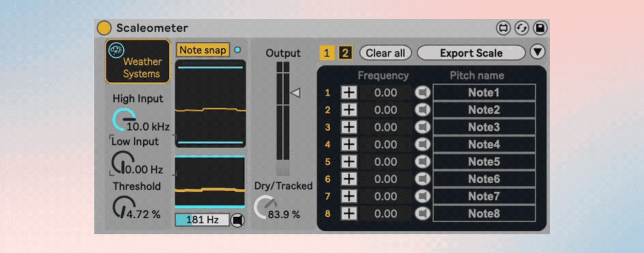
Task: Switch to scale page 2
Action: point(345,53)
